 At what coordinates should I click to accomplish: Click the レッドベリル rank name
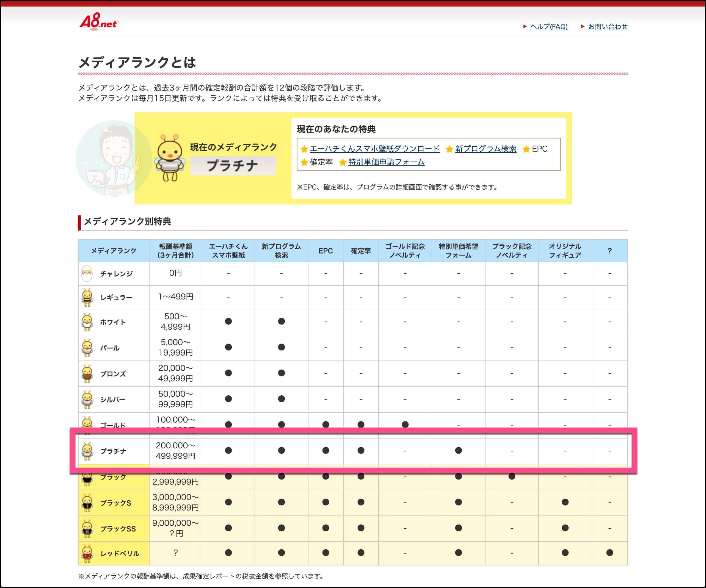point(120,553)
